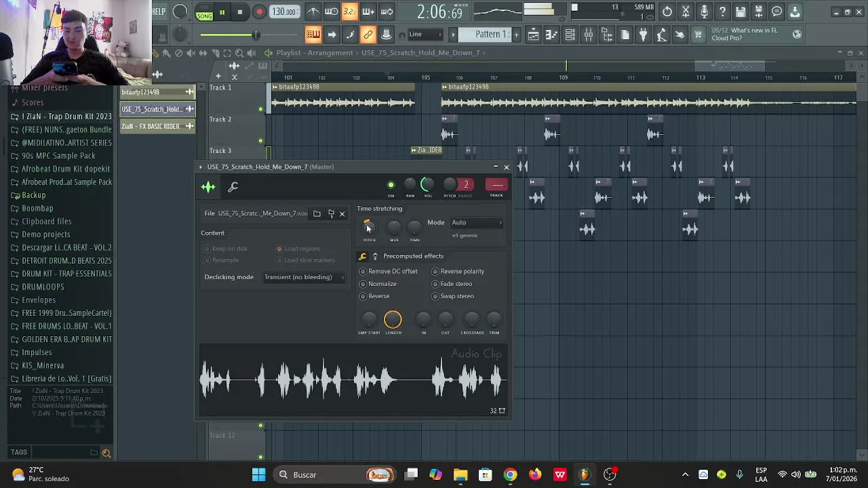The height and width of the screenshot is (488, 868).
Task: Click the X to unload sample file
Action: click(x=342, y=214)
